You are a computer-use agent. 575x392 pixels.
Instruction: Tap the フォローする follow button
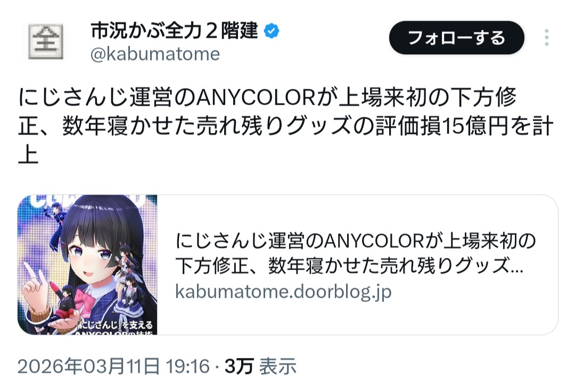pos(457,38)
